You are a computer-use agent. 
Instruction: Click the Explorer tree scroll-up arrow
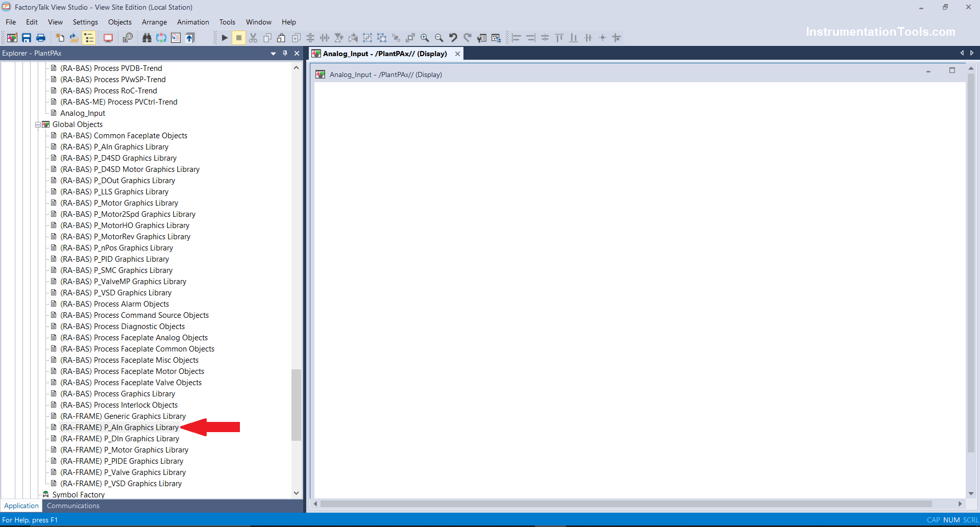[x=296, y=68]
